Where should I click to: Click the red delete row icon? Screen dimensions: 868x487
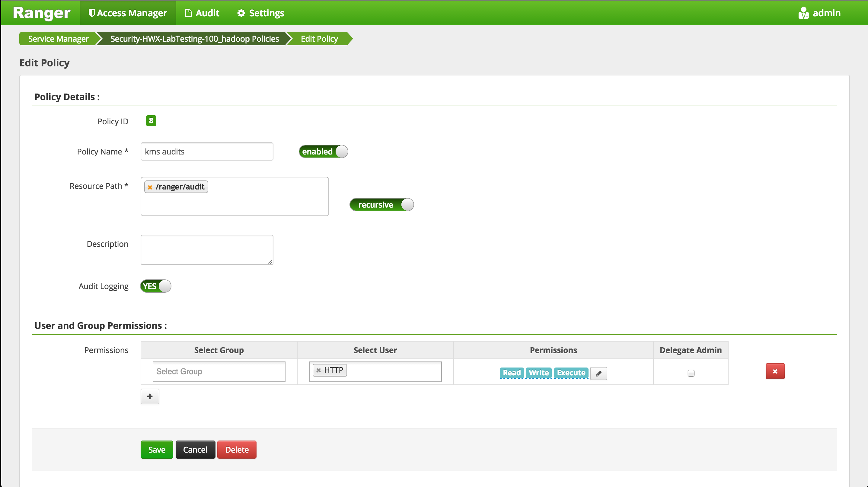pos(775,371)
